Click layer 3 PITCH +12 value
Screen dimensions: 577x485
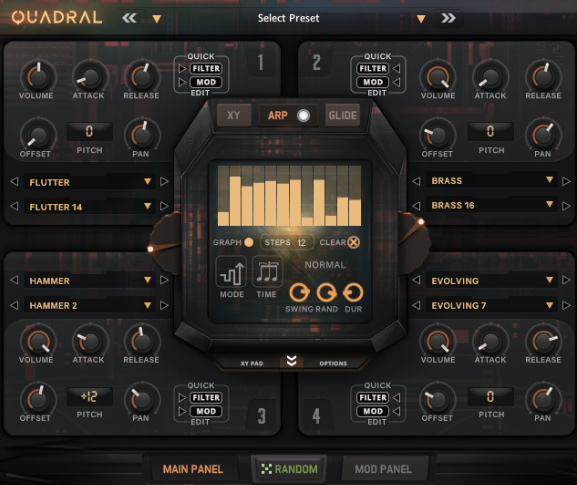coord(89,396)
